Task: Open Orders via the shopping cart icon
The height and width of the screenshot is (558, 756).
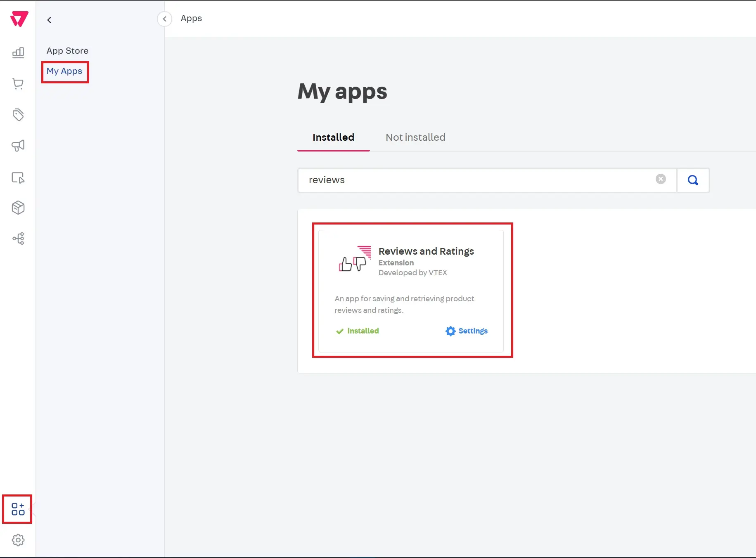Action: tap(18, 84)
